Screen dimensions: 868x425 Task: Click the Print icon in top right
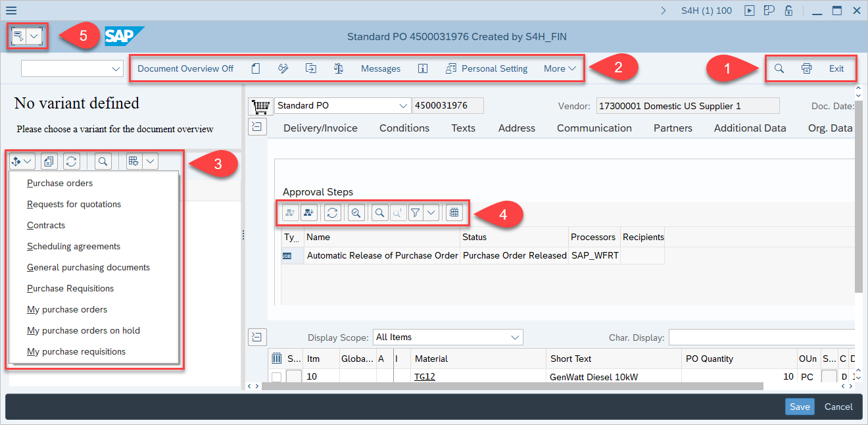tap(807, 68)
